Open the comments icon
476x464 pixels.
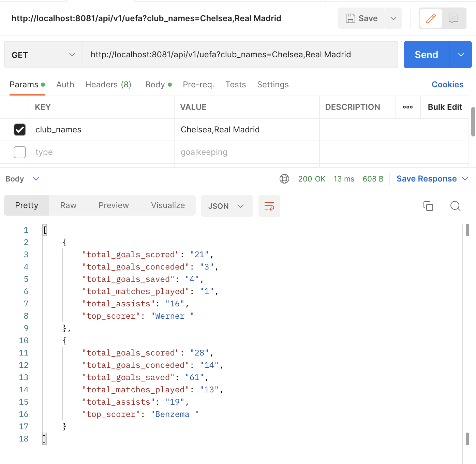(453, 18)
